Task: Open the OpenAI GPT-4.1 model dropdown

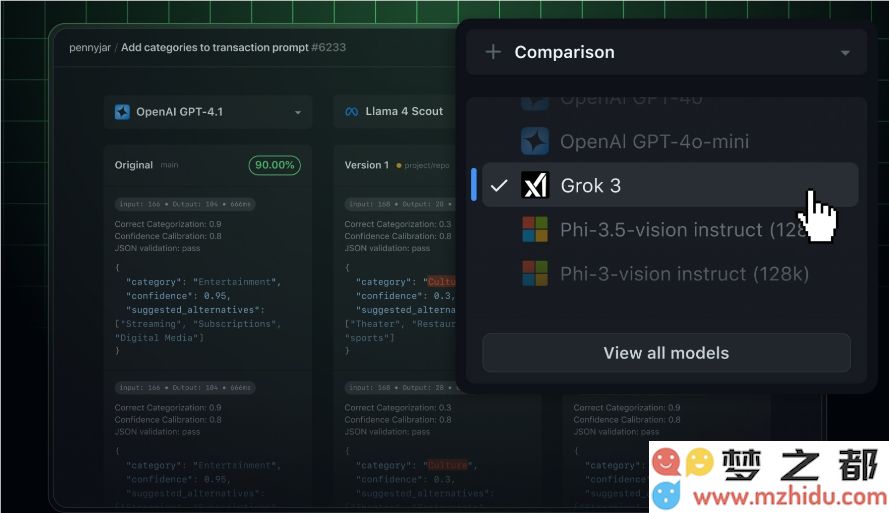Action: 208,112
